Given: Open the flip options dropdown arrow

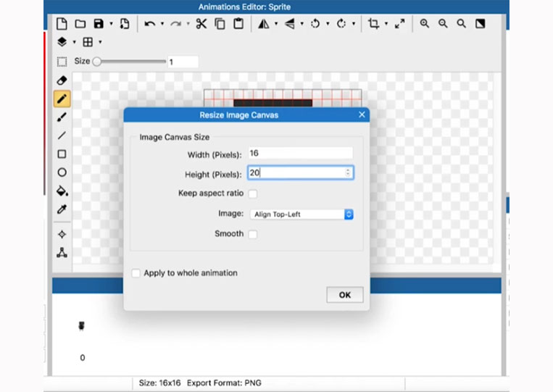Looking at the screenshot, I should (302, 24).
